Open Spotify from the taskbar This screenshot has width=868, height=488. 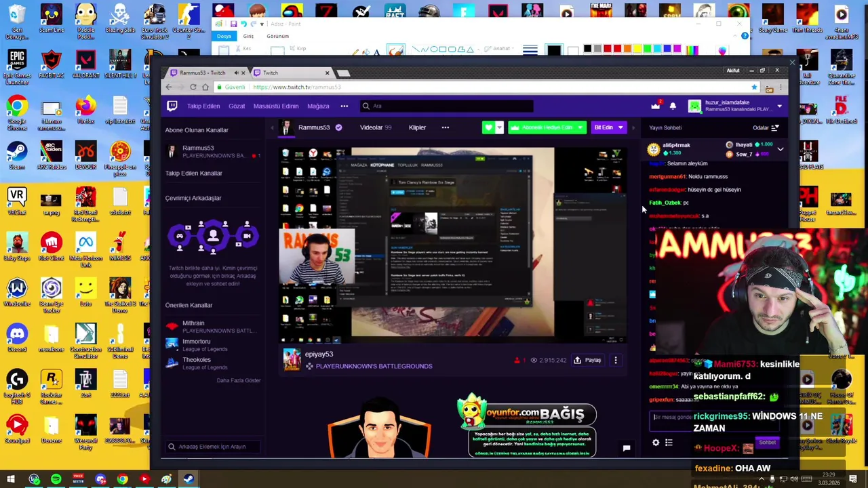tap(56, 480)
